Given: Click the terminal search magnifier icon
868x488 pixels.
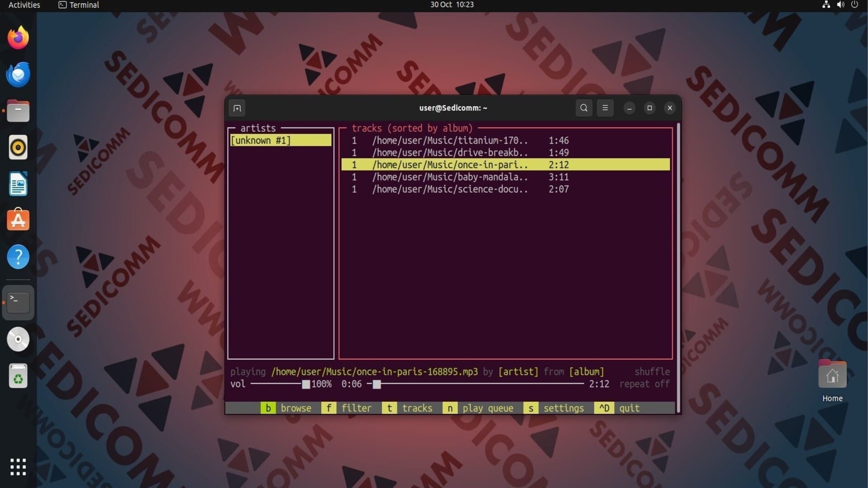Looking at the screenshot, I should (584, 108).
